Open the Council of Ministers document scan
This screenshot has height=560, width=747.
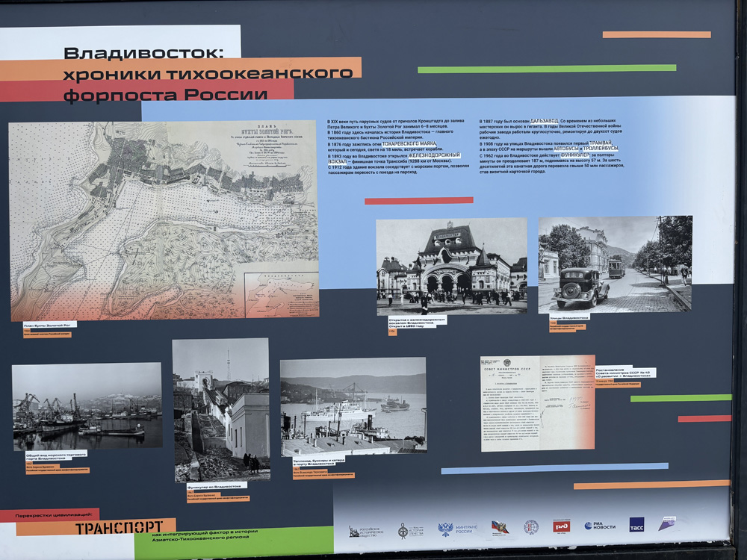coord(537,403)
